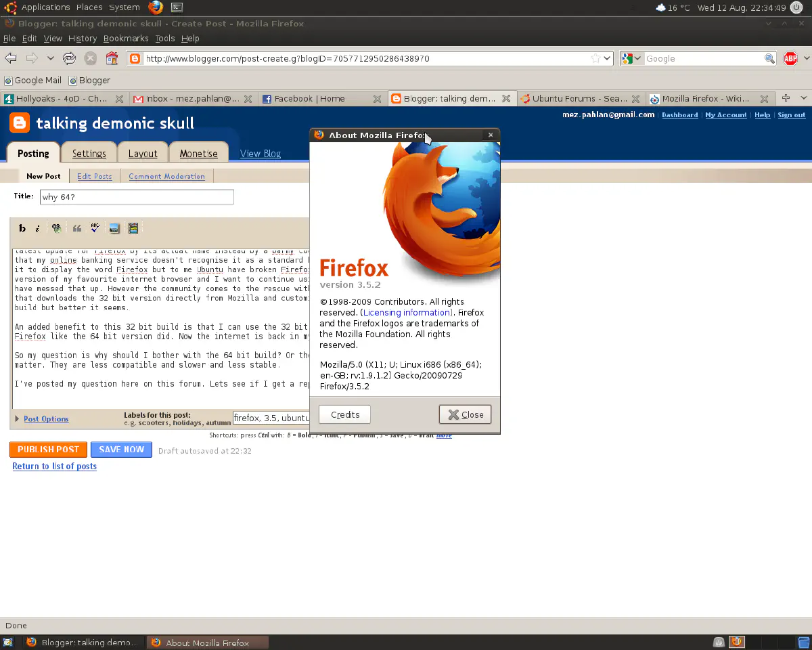
Task: Apply italic formatting in the post editor
Action: (x=38, y=228)
